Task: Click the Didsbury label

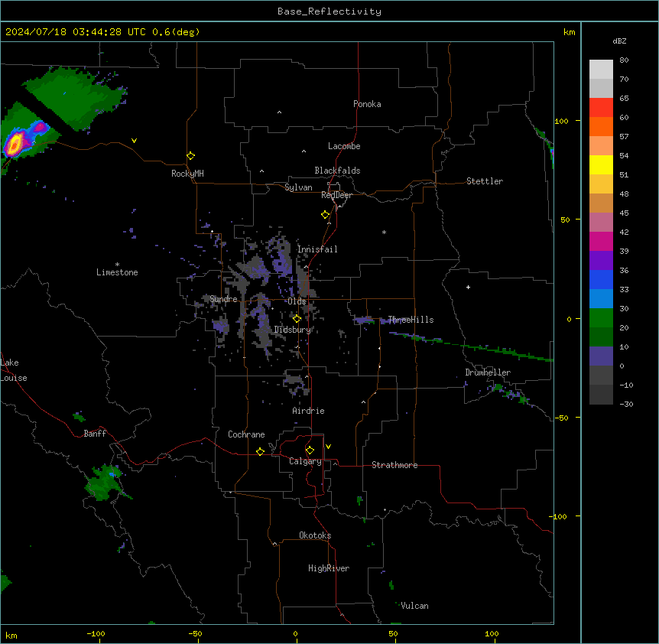Action: 292,330
